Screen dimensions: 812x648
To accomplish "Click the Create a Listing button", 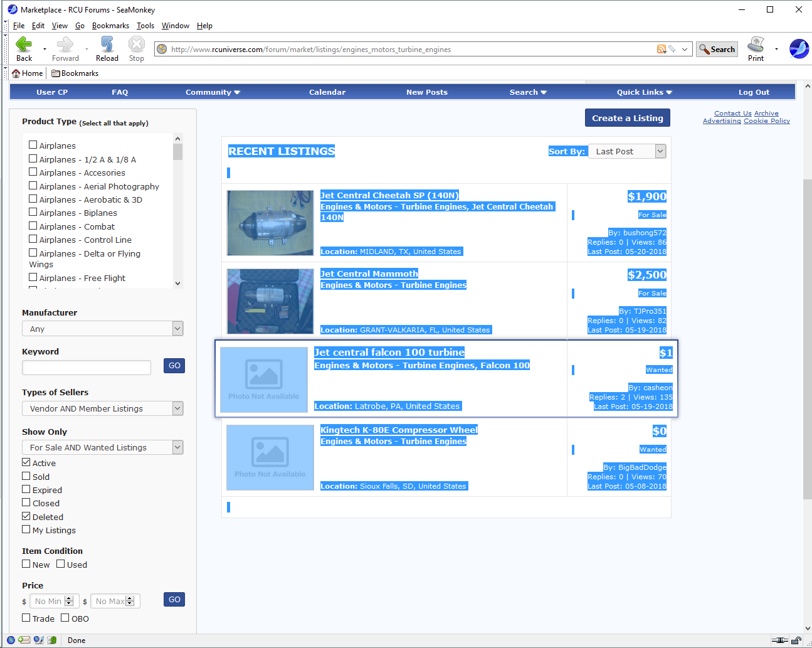I will 627,118.
